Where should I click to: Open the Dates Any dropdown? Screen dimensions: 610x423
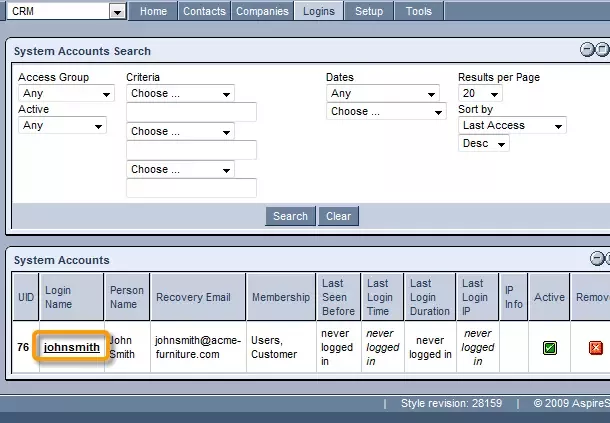pos(382,93)
